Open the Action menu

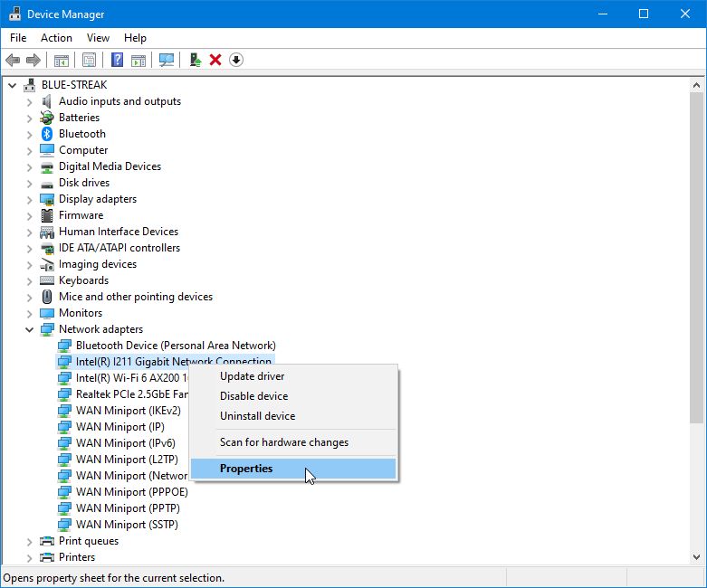click(x=56, y=38)
